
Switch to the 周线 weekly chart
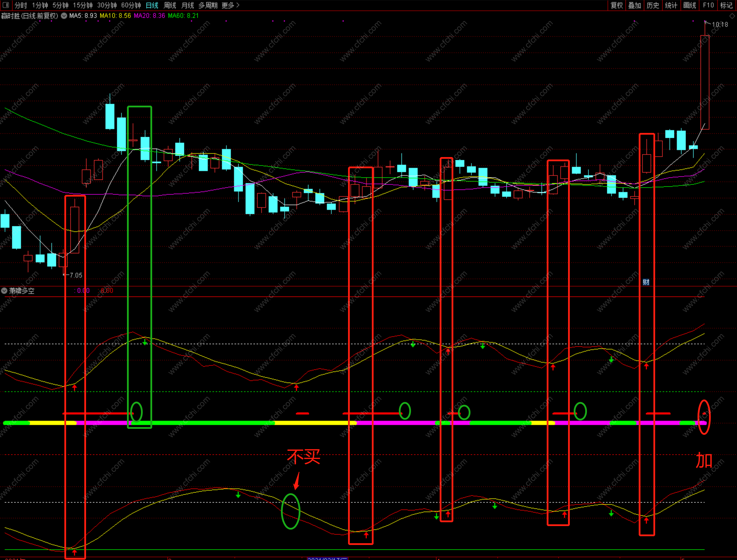pos(170,5)
